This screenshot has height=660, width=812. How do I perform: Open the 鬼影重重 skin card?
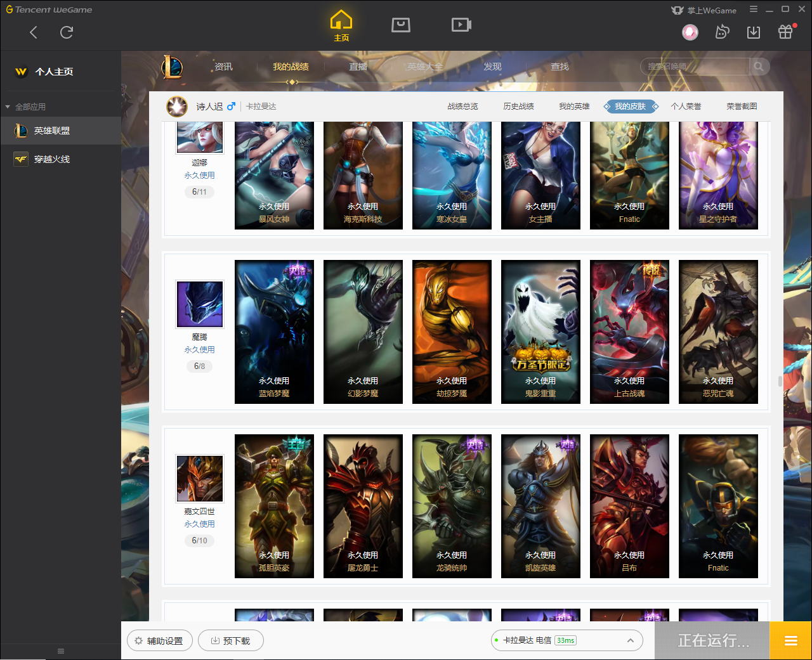click(540, 332)
